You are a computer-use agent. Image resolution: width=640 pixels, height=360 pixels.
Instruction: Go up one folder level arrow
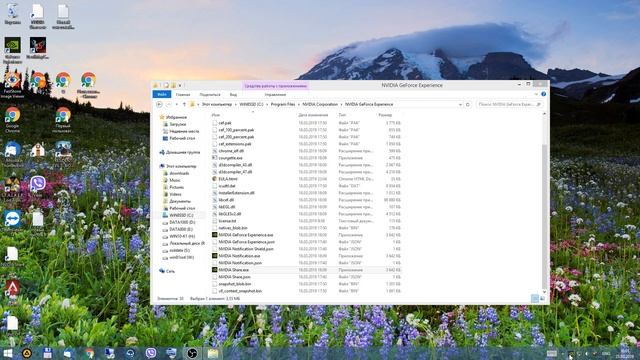click(x=184, y=104)
